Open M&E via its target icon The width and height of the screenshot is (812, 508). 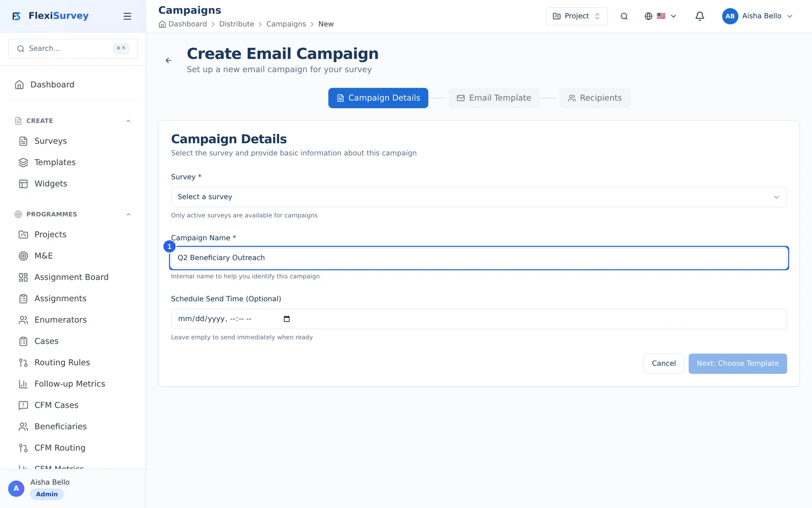23,256
